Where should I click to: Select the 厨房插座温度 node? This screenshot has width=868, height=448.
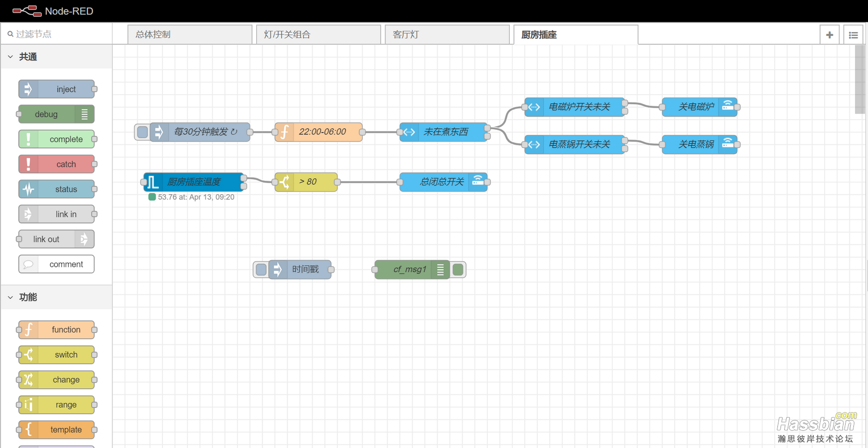[194, 182]
